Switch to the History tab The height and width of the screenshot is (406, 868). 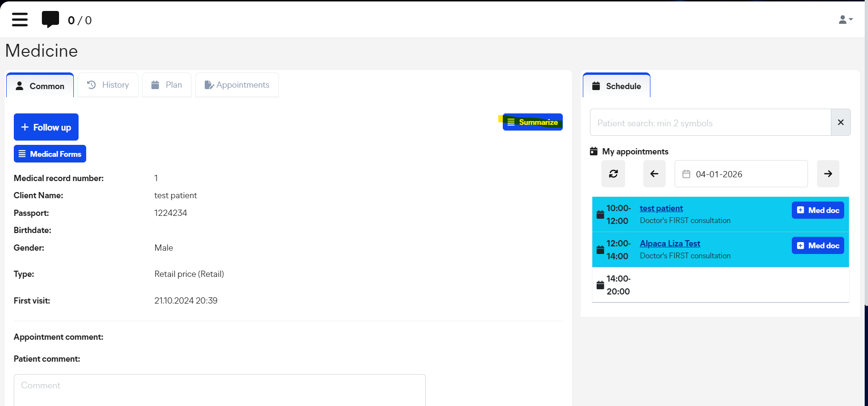point(108,85)
